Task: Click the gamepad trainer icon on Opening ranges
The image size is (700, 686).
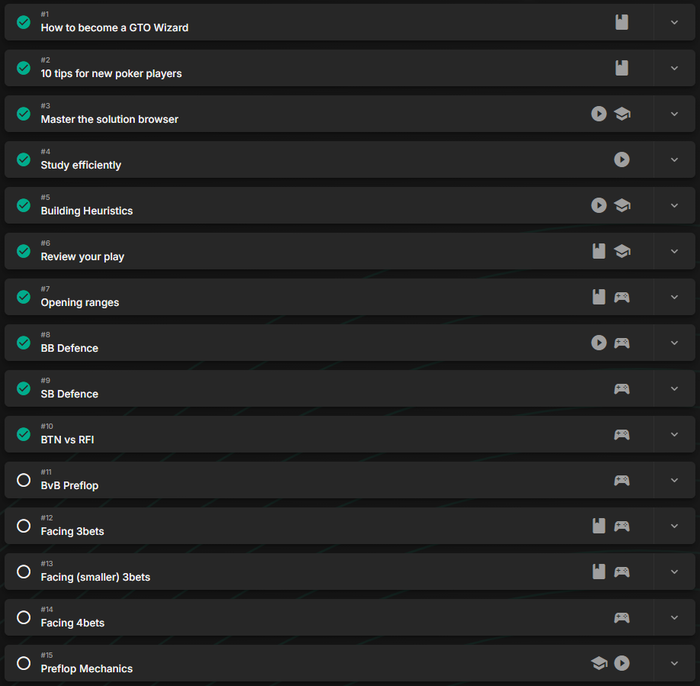Action: click(622, 297)
